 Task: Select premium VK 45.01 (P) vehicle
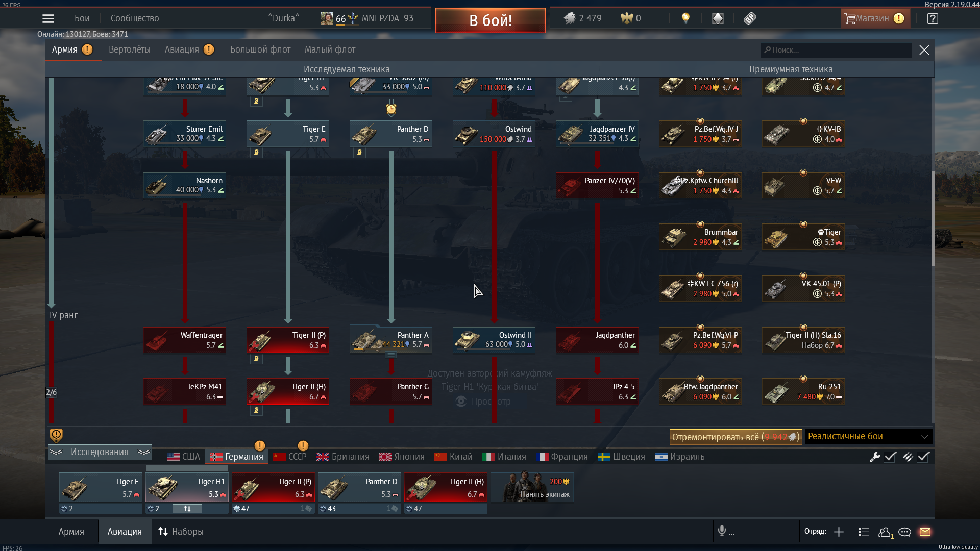tap(803, 288)
